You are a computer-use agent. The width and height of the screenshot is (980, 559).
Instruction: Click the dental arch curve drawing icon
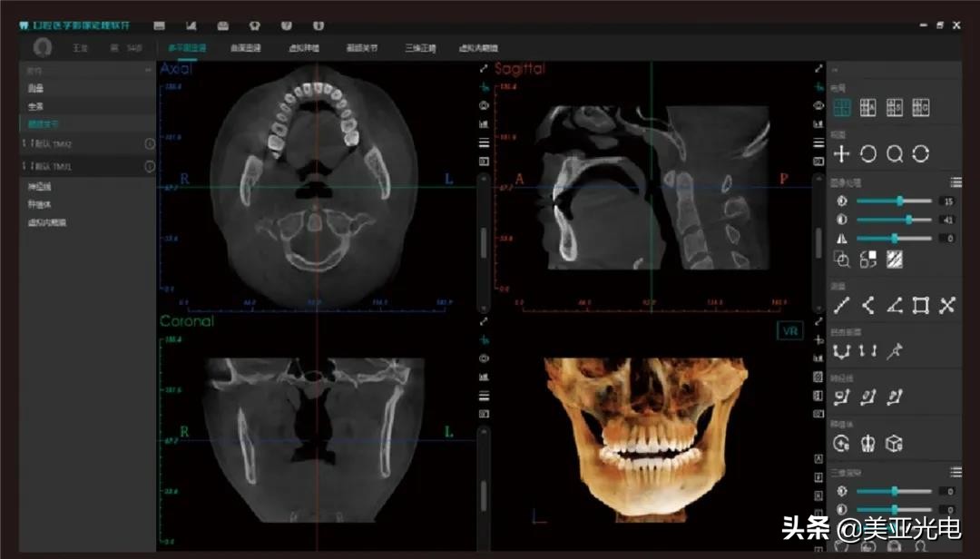click(842, 351)
